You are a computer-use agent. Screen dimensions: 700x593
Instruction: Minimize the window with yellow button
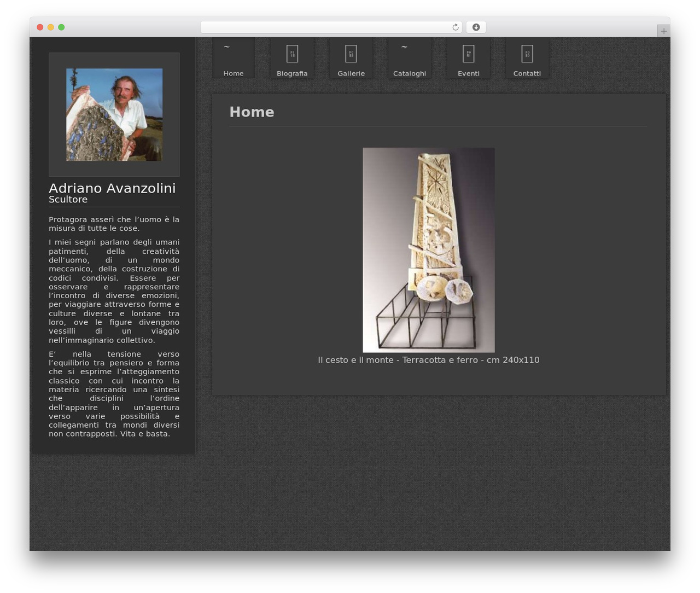(51, 27)
